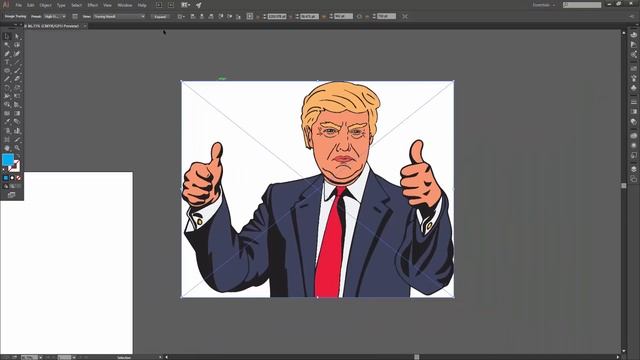Switch to the open document tab

click(52, 26)
